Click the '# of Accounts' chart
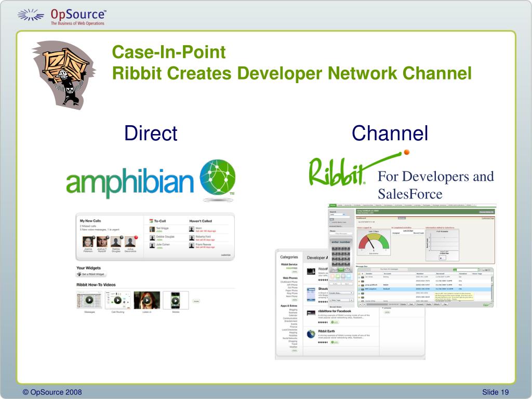 [x=443, y=244]
